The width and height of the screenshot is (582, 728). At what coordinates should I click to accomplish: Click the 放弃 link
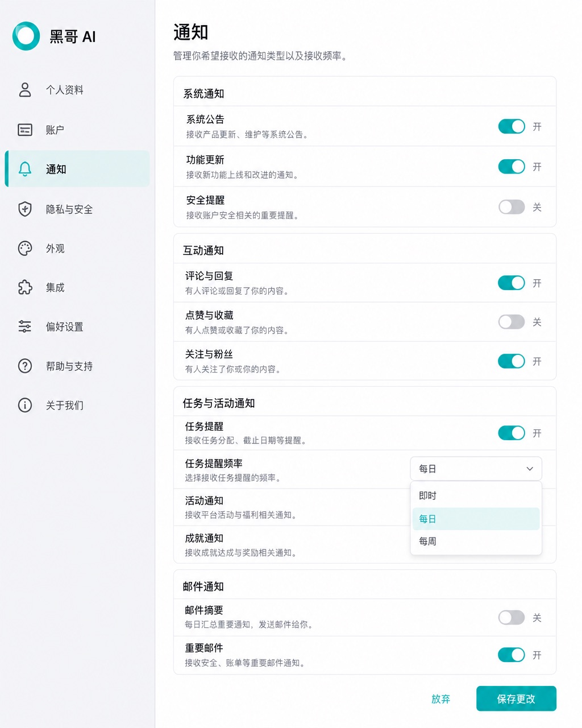tap(440, 699)
